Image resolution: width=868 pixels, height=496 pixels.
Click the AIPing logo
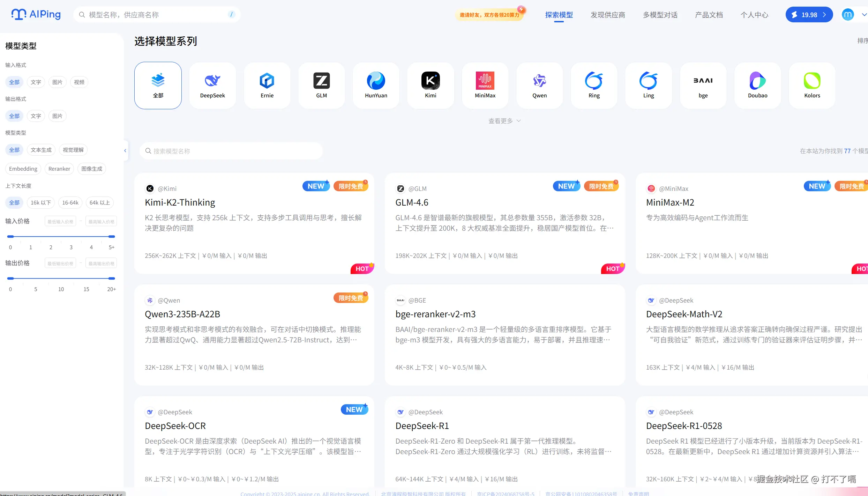tap(36, 14)
